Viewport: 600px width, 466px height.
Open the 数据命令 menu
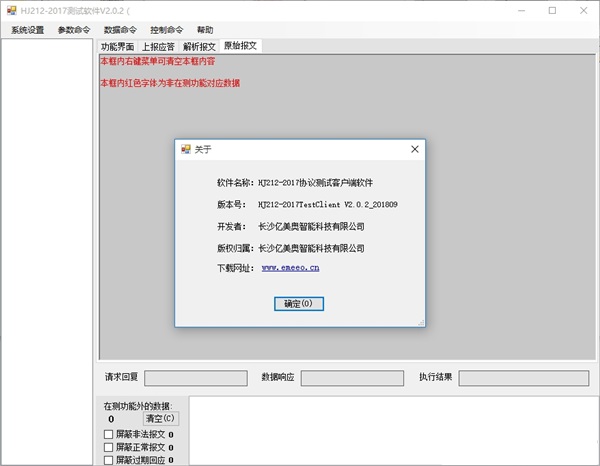click(120, 30)
